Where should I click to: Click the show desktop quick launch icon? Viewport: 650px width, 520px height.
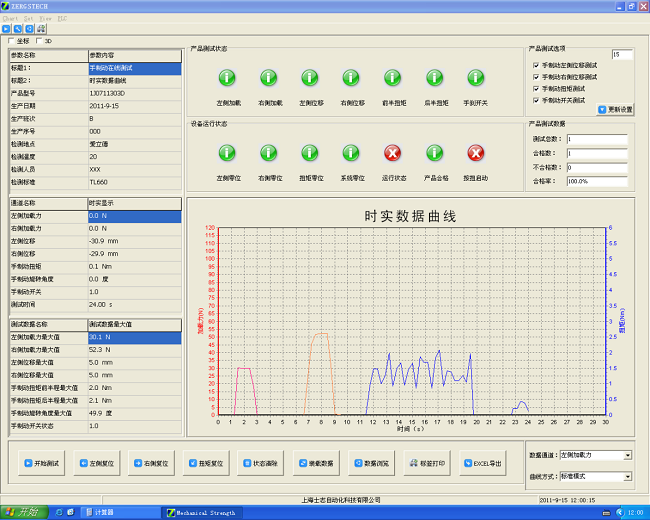(70, 513)
